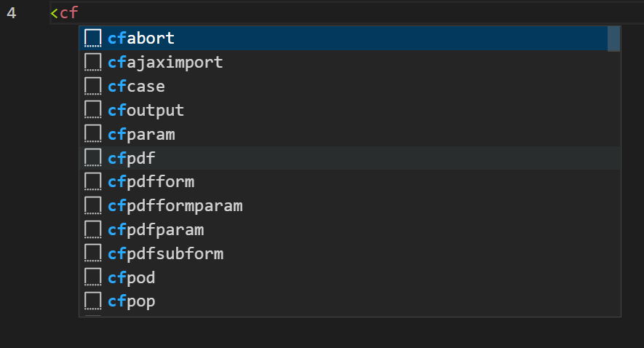644x348 pixels.
Task: Select the cfpop suggestion
Action: point(131,301)
